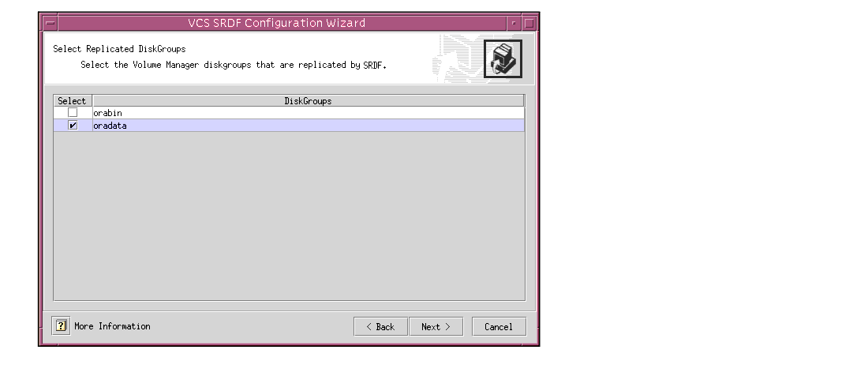Select the oradata diskgroup name
Viewport: 868px width, 376px height.
pos(110,126)
